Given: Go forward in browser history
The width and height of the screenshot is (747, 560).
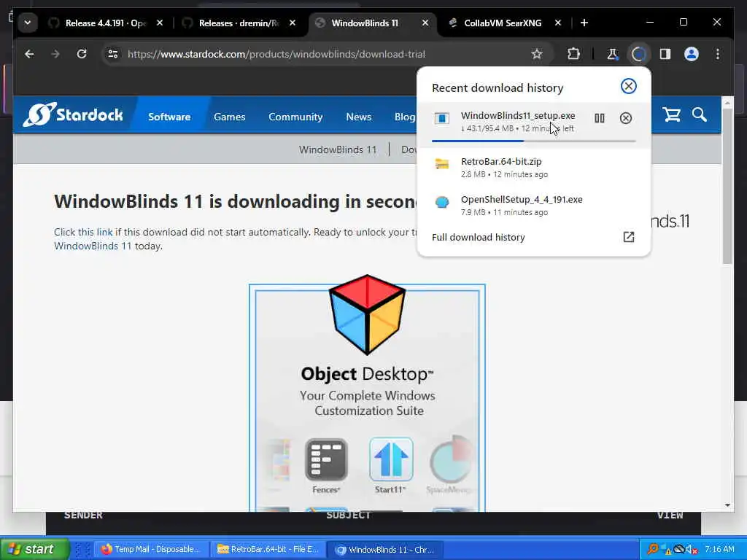Looking at the screenshot, I should 55,54.
